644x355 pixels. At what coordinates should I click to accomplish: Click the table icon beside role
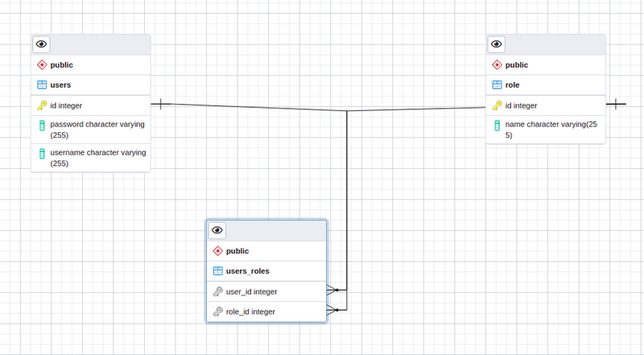(497, 85)
